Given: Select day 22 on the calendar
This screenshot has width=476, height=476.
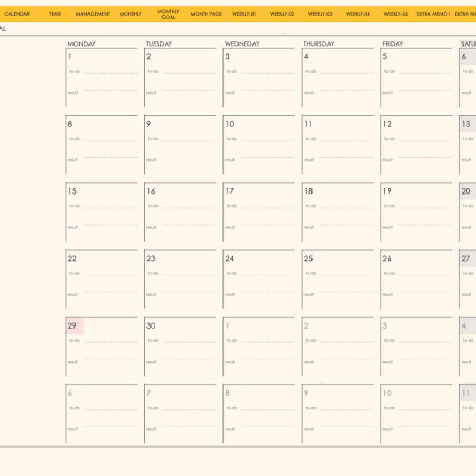Looking at the screenshot, I should tap(72, 259).
